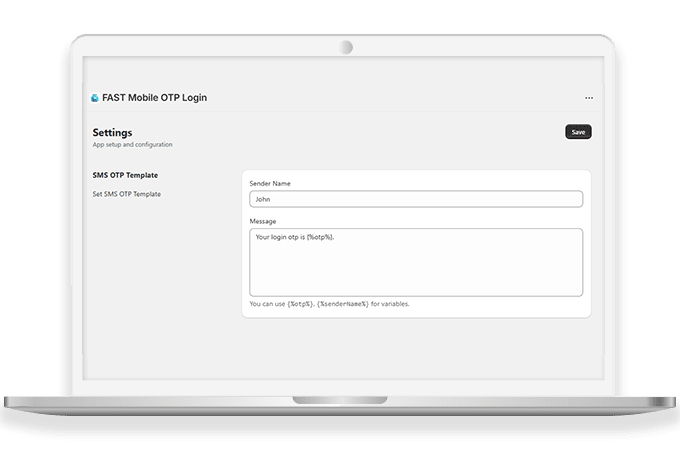680x450 pixels.
Task: Click the Message field label
Action: click(263, 221)
